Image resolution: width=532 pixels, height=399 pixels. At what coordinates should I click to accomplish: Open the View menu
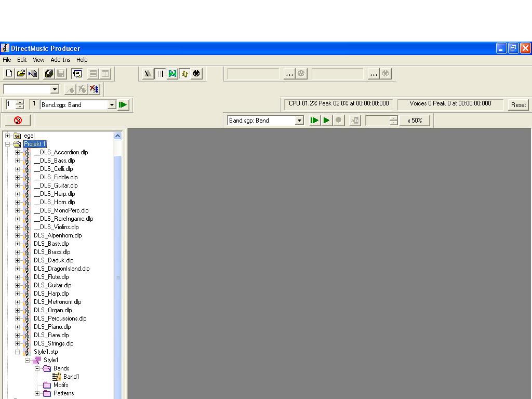pyautogui.click(x=38, y=60)
